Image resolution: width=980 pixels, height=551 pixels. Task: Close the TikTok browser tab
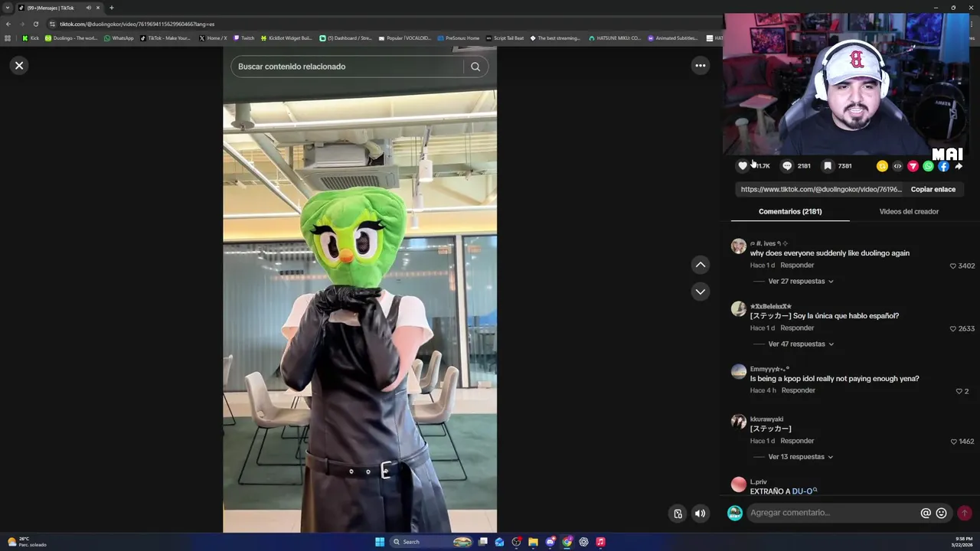(98, 8)
